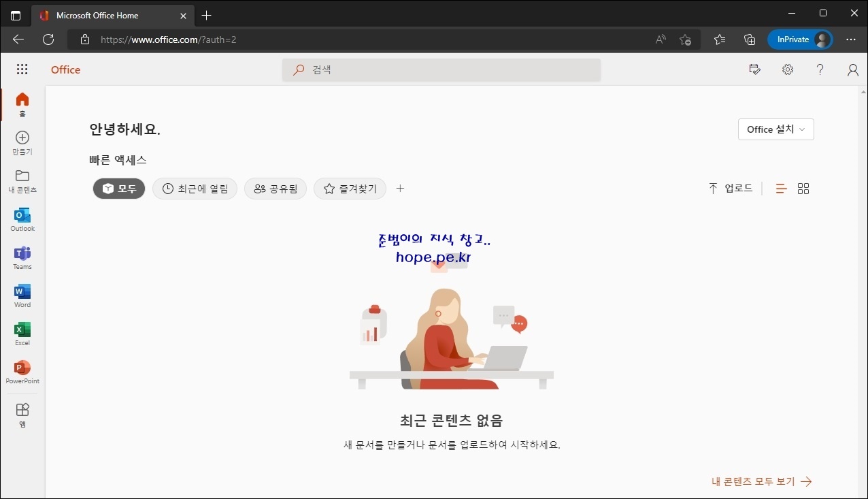Add a new quick access filter
Screen dimensions: 868x499
point(400,189)
